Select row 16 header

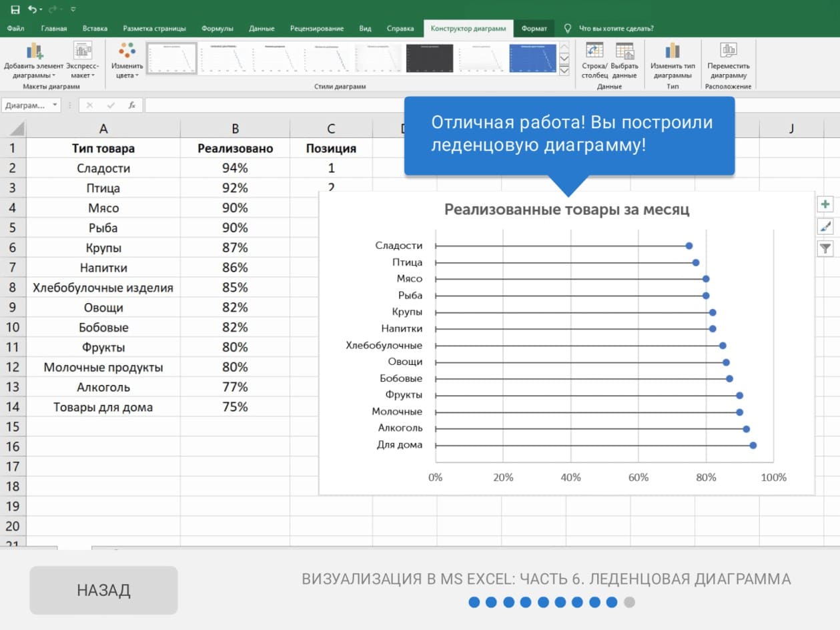click(x=13, y=446)
